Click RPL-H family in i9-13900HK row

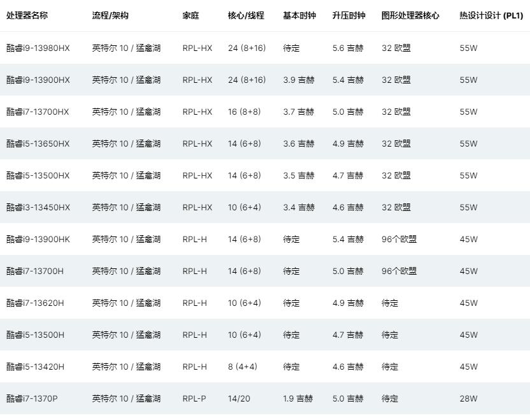coord(195,240)
